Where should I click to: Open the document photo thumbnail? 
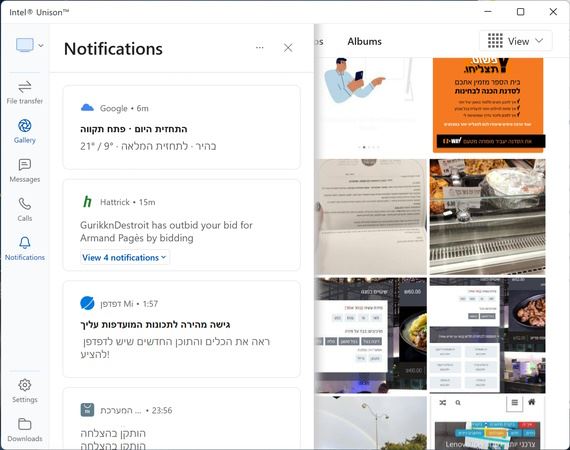coord(371,217)
